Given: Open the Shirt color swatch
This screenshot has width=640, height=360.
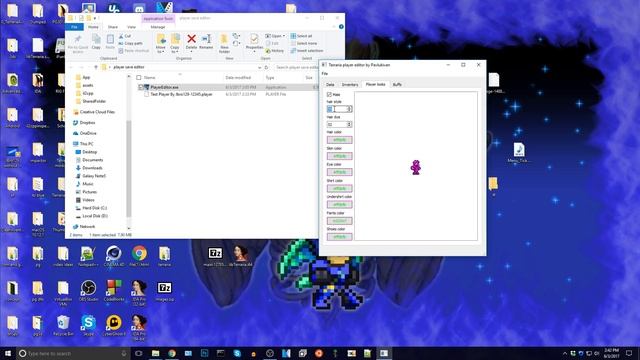Looking at the screenshot, I should point(339,189).
